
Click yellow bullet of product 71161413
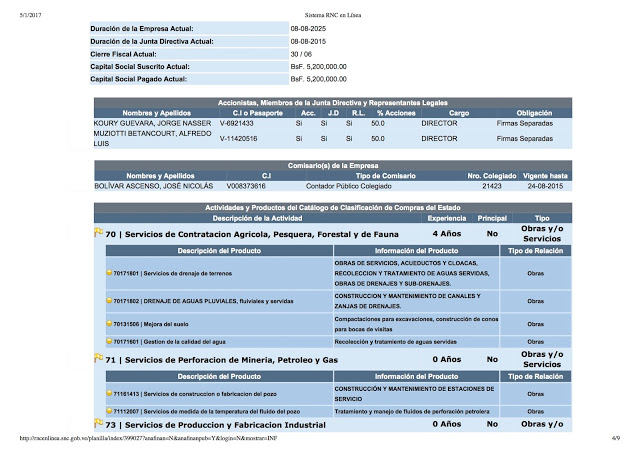(109, 393)
